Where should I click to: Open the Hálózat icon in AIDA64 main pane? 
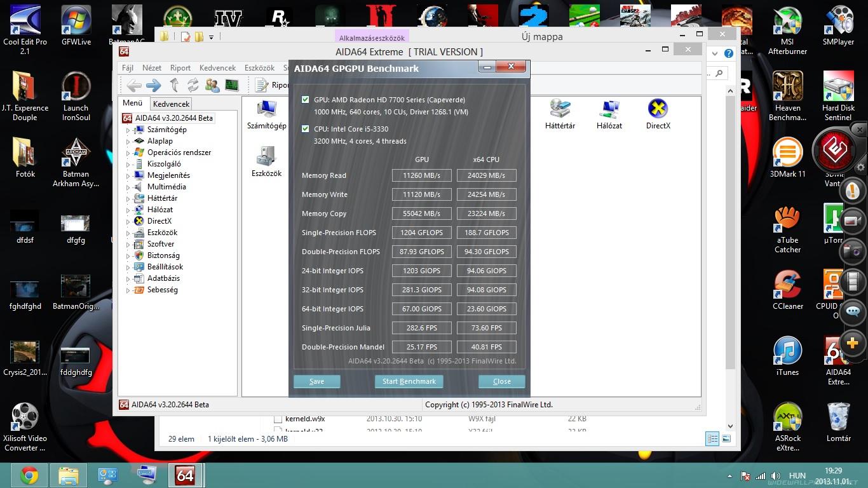(609, 115)
